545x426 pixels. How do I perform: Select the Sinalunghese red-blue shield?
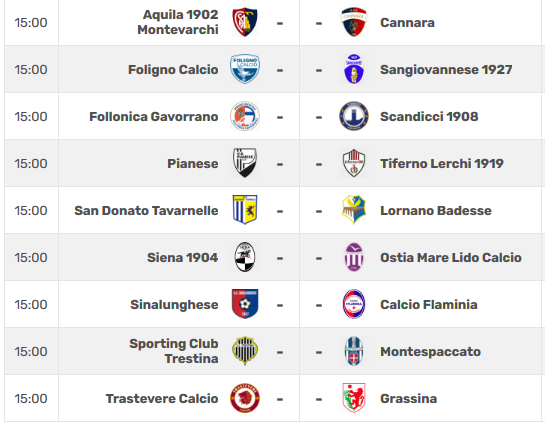245,304
